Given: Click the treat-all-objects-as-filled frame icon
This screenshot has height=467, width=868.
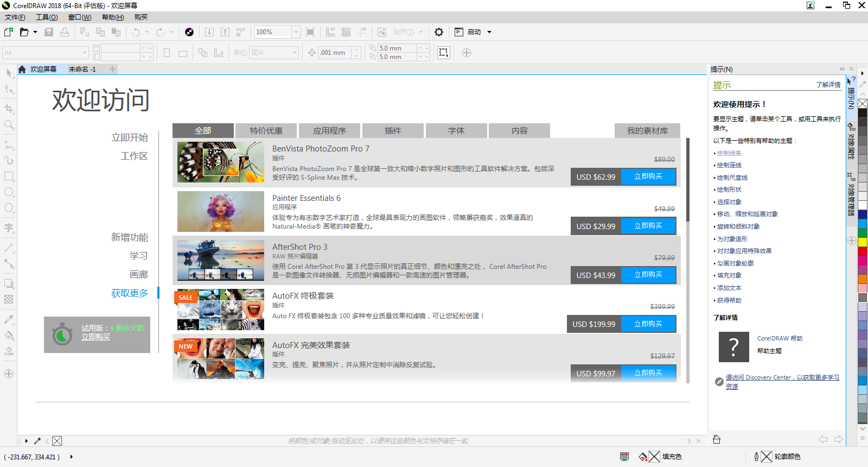Looking at the screenshot, I should [444, 53].
